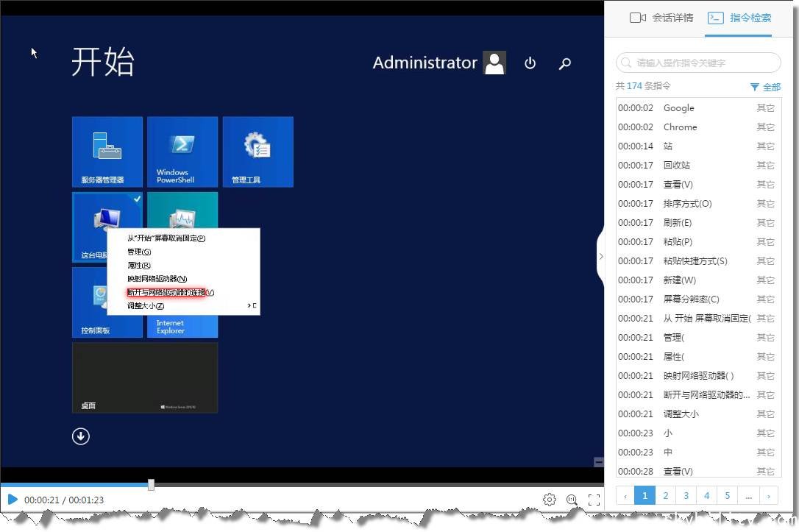Click the power button beside Administrator
The height and width of the screenshot is (532, 799).
pyautogui.click(x=530, y=63)
